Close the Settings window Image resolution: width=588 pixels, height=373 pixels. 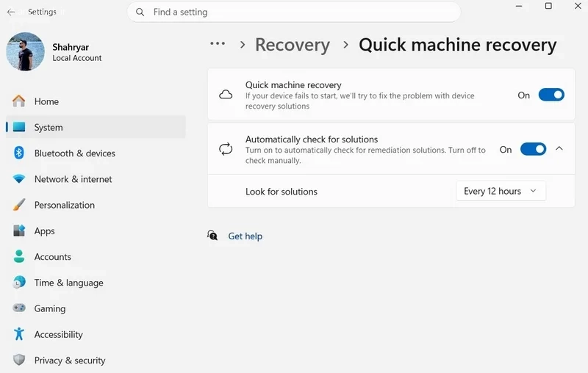578,6
